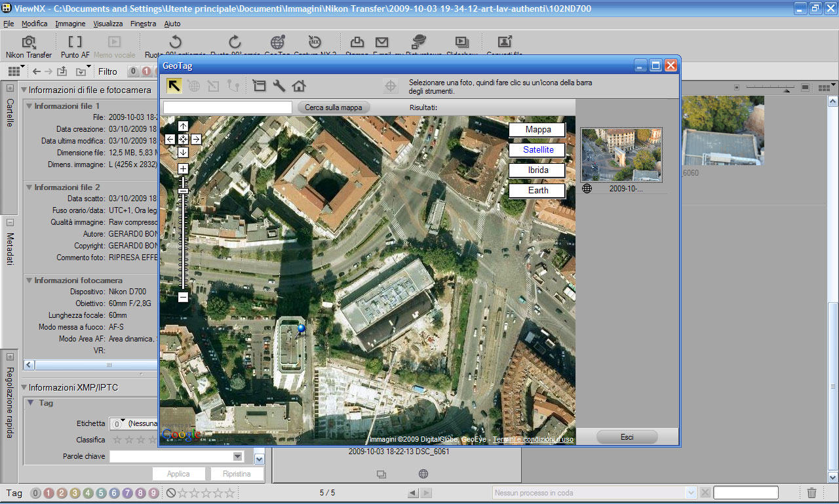Open the Finestra menu

pos(144,24)
